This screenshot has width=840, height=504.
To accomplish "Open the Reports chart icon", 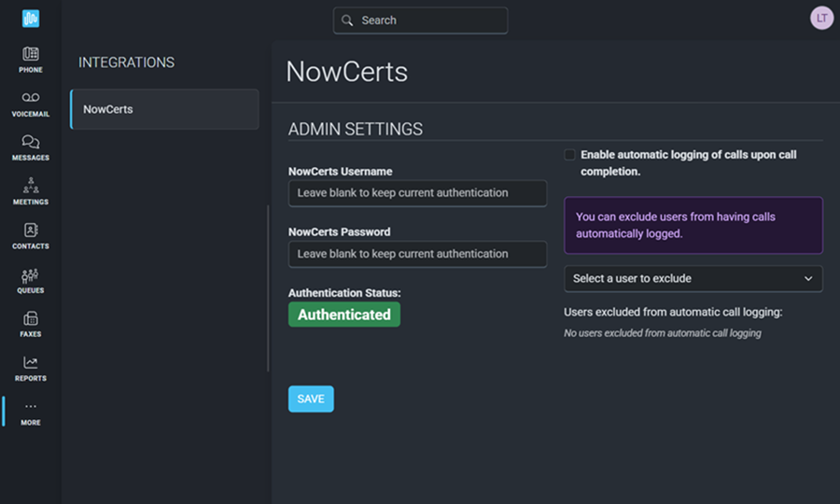I will point(31,363).
